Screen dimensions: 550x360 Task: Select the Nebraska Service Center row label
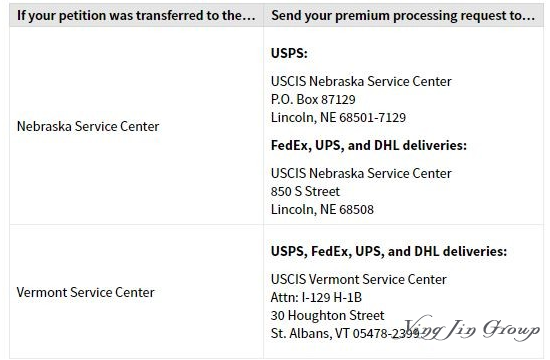pyautogui.click(x=88, y=126)
